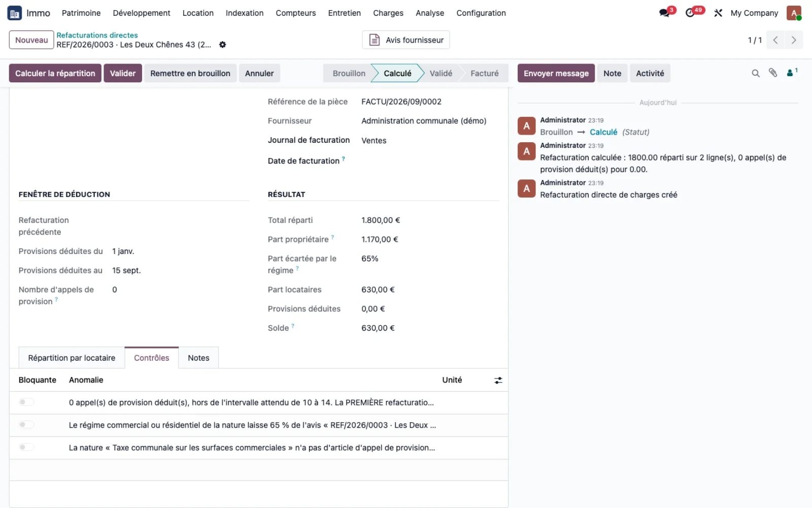Switch to Répartition par locataire tab
This screenshot has height=508, width=812.
[72, 358]
